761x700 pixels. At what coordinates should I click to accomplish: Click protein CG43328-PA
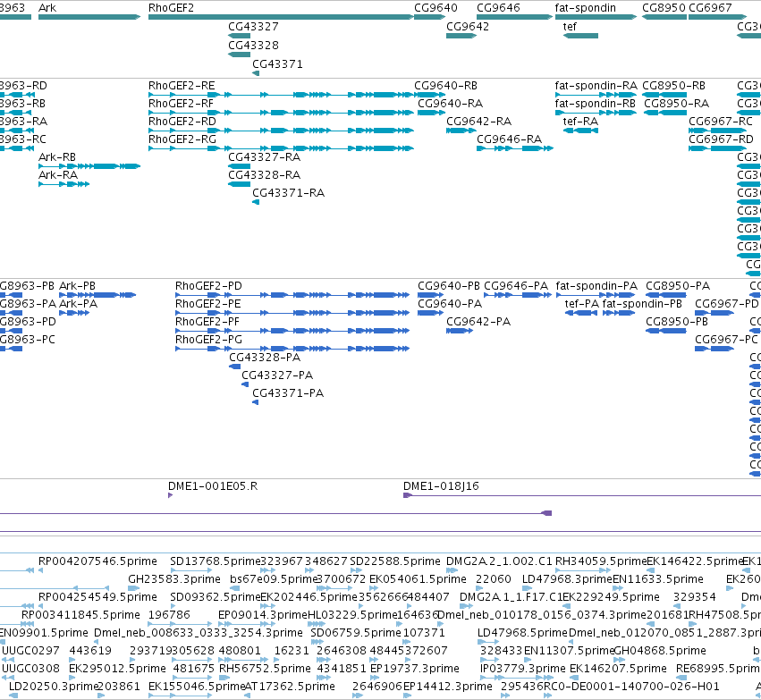pyautogui.click(x=265, y=358)
